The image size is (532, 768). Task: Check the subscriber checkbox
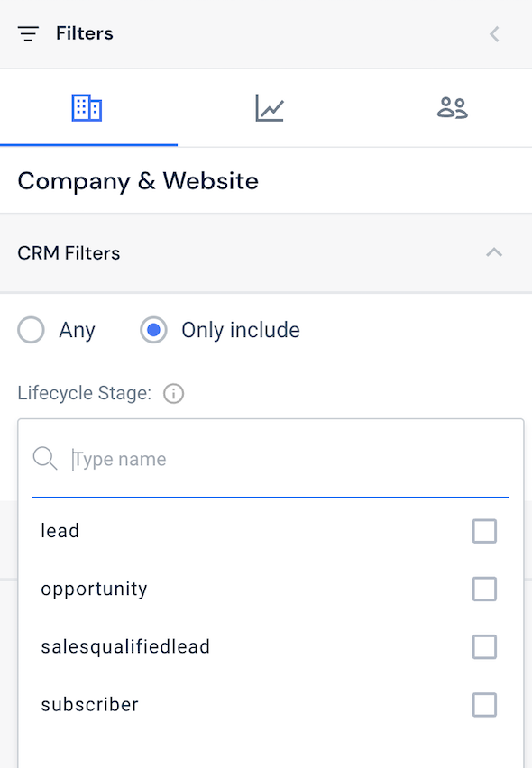coord(484,704)
